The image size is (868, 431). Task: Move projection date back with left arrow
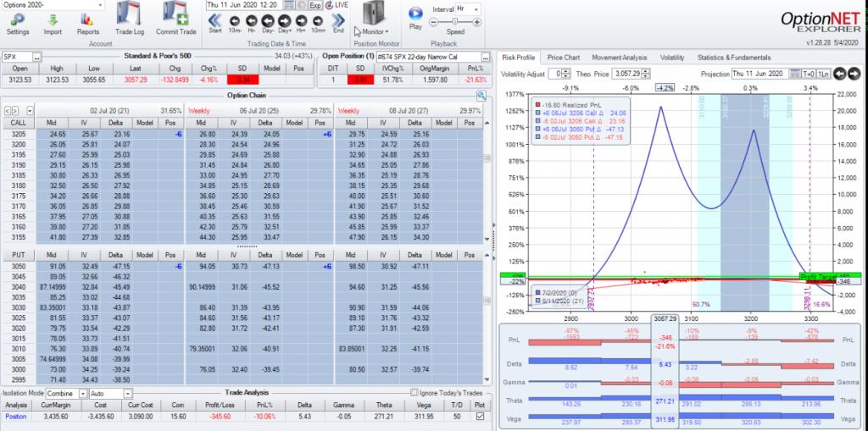840,74
